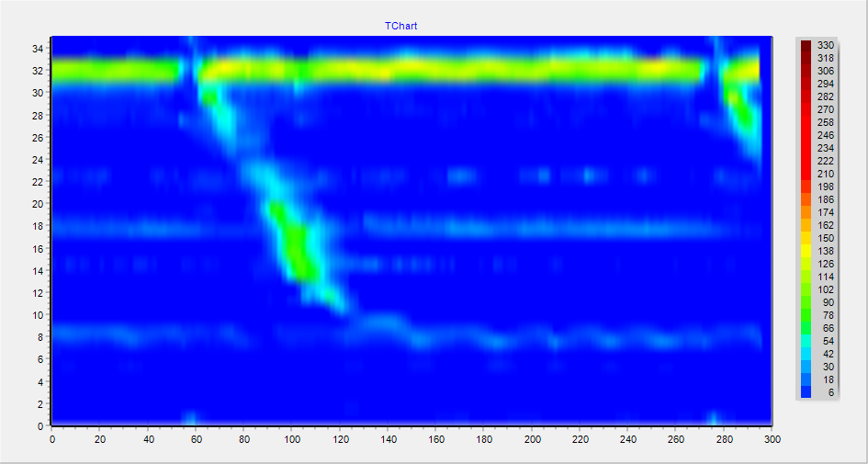Select legend entry 294

point(826,84)
